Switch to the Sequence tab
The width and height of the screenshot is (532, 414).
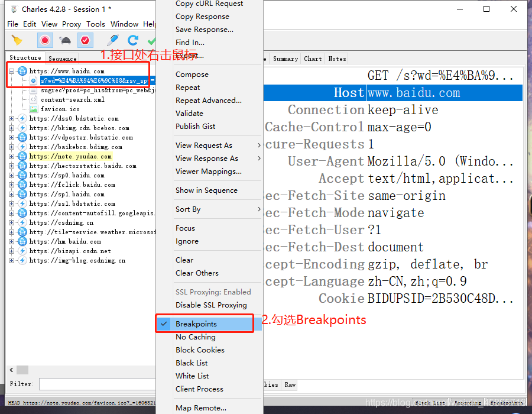63,59
